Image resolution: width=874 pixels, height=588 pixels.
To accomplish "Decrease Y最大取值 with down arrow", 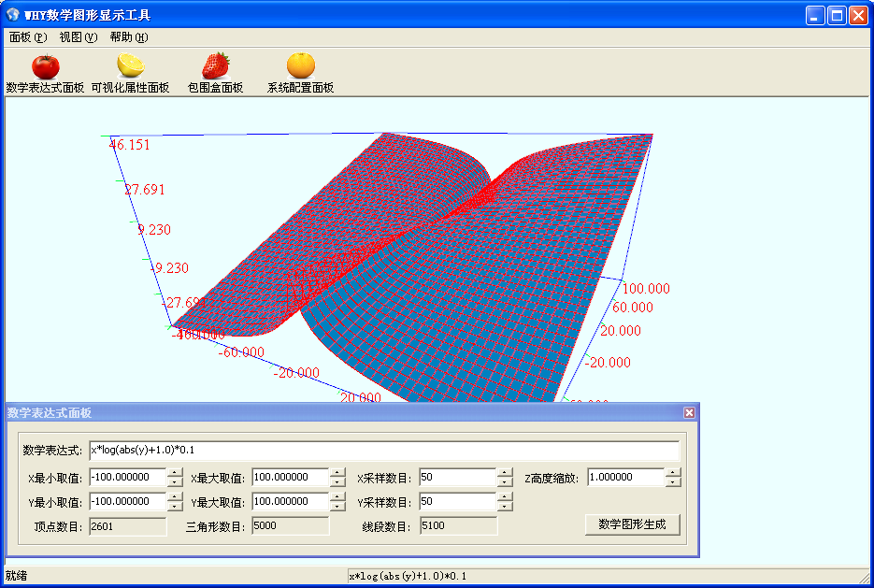I will [337, 507].
